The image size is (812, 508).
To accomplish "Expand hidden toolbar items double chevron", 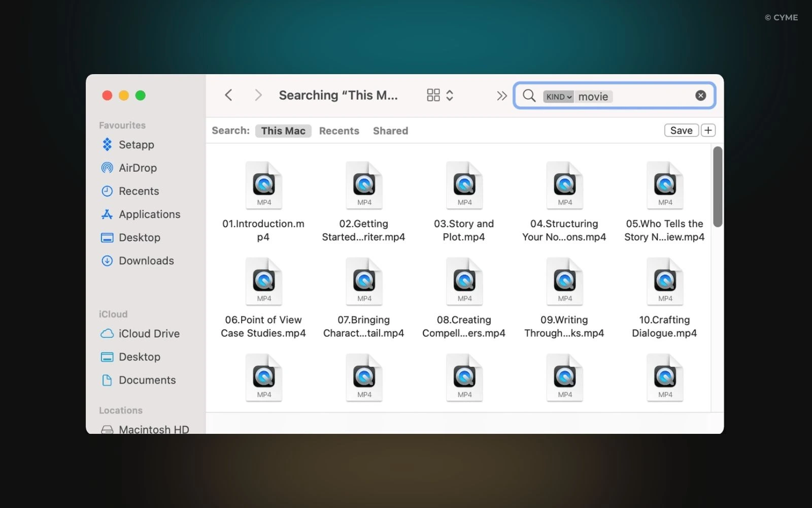I will [x=502, y=96].
